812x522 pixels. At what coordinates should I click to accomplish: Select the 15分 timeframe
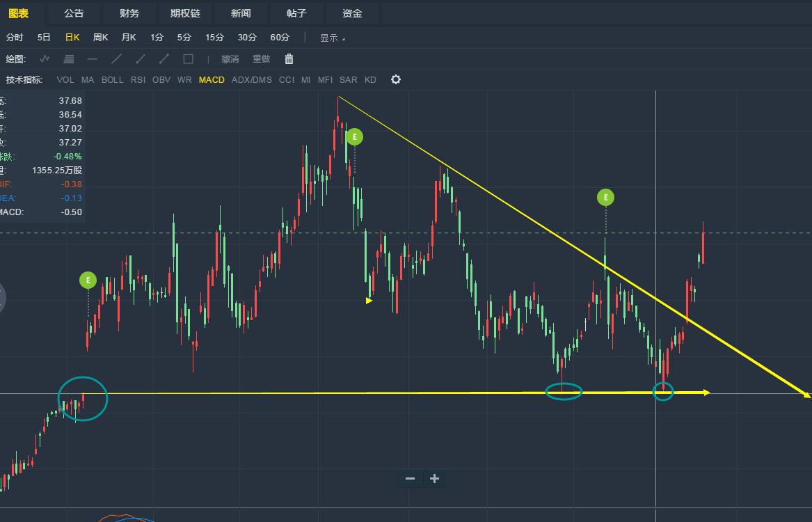click(214, 38)
